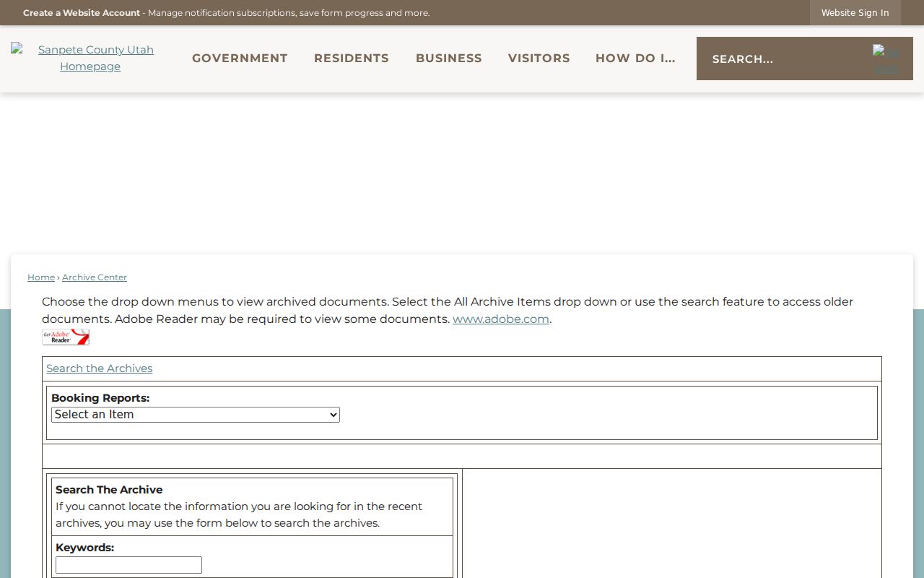
Task: Click the Keywords input field
Action: tap(128, 565)
